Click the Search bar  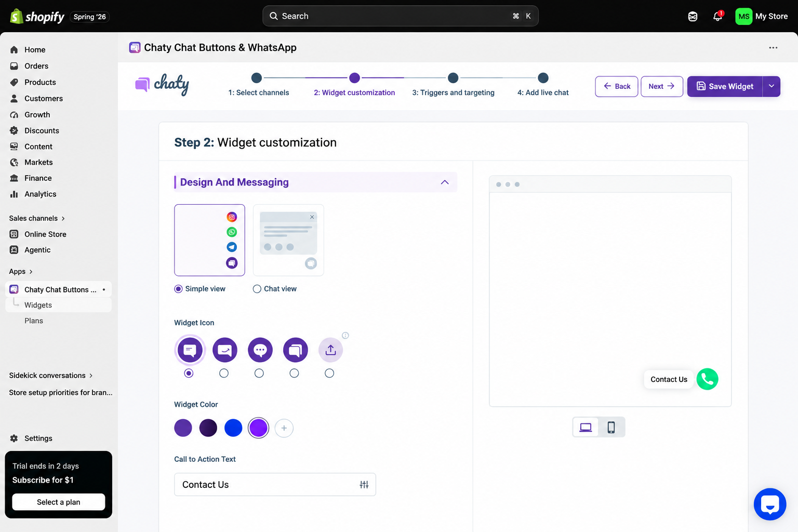(400, 16)
